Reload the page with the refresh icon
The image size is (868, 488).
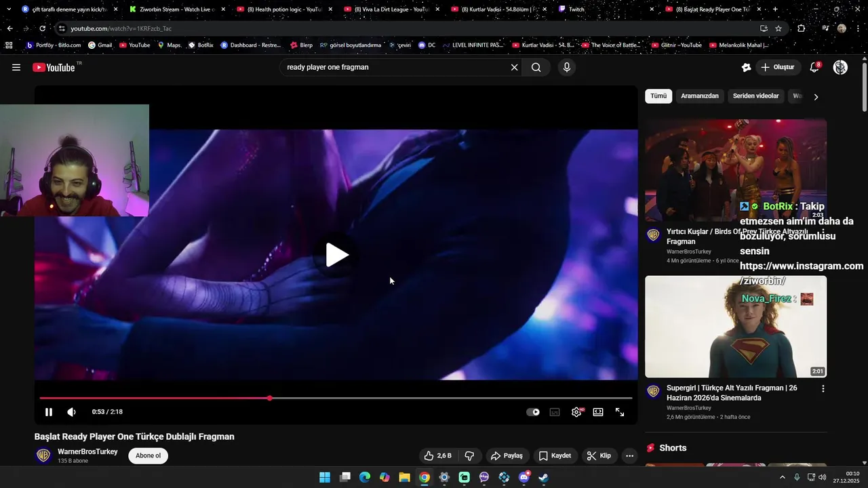pyautogui.click(x=42, y=28)
